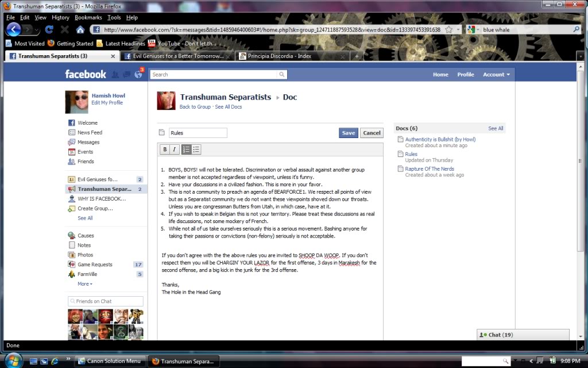588x368 pixels.
Task: Open the address bar history dropdown
Action: [x=458, y=29]
